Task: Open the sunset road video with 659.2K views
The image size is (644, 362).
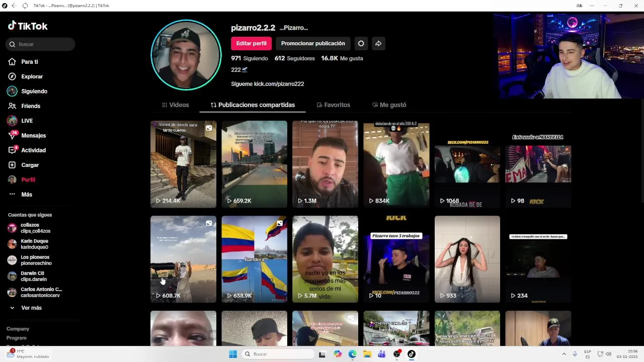Action: (x=254, y=164)
